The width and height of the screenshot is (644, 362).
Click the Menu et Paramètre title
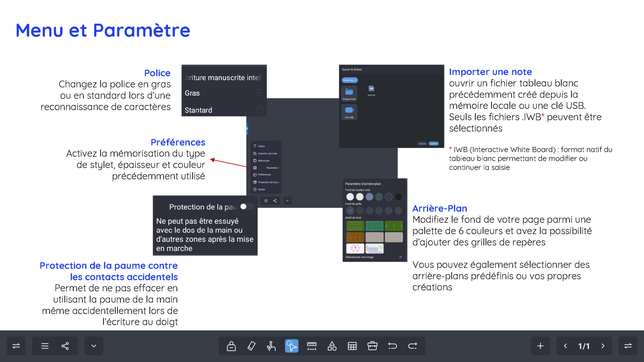[x=103, y=30]
